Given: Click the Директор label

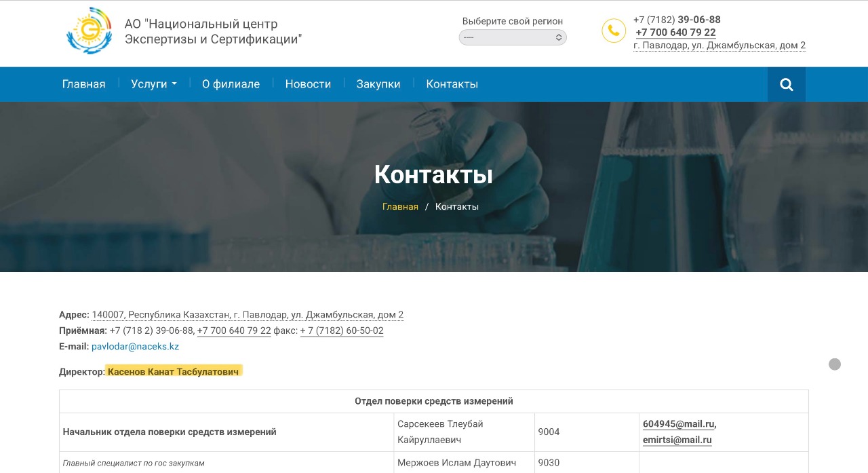Looking at the screenshot, I should point(82,371).
